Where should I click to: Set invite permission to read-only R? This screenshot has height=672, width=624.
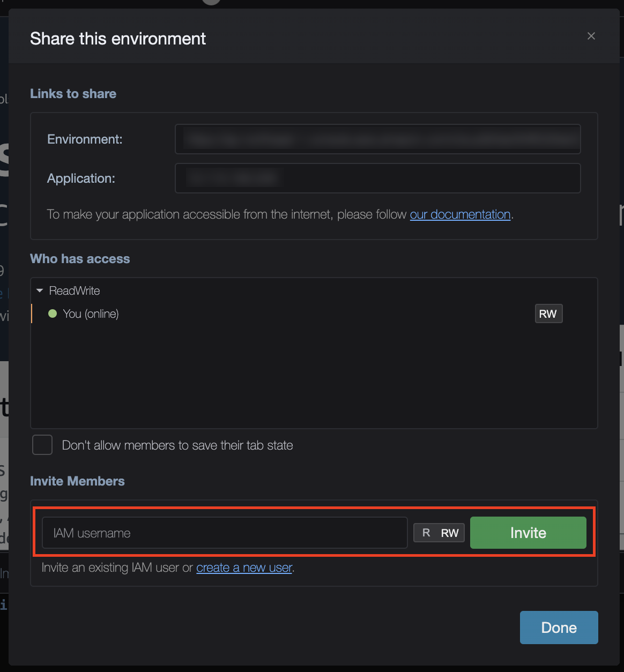point(425,533)
